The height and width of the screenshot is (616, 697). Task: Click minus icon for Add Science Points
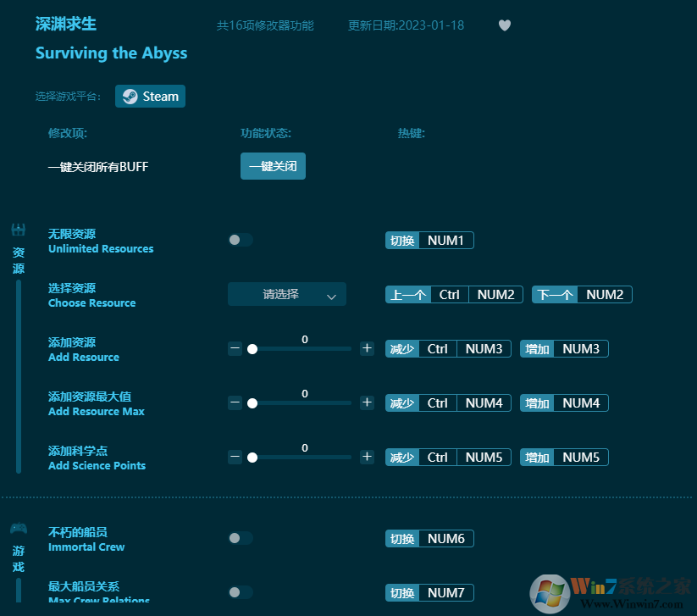(235, 457)
